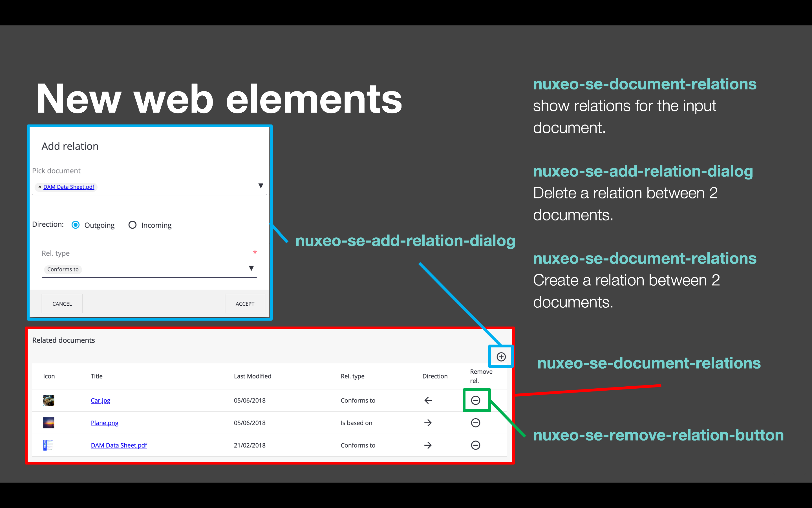This screenshot has height=508, width=812.
Task: Click the Last Modified column header
Action: pos(252,376)
